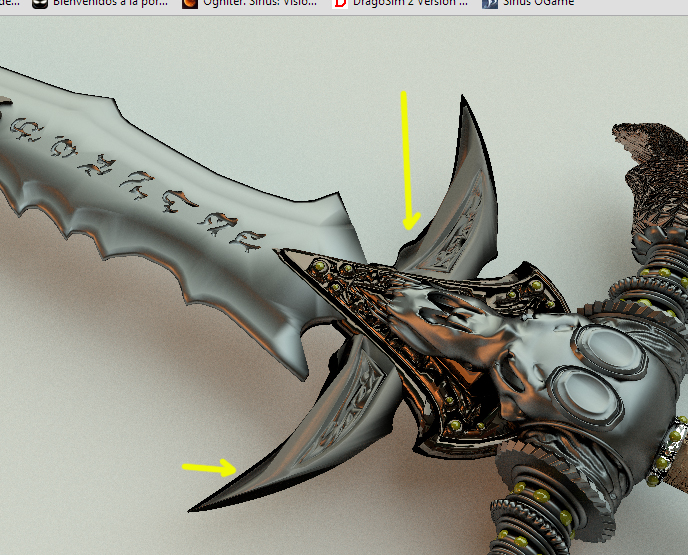Open the "Ogniter. Sirius: Visio..." bookmark
Screen dimensions: 688x555
249,3
